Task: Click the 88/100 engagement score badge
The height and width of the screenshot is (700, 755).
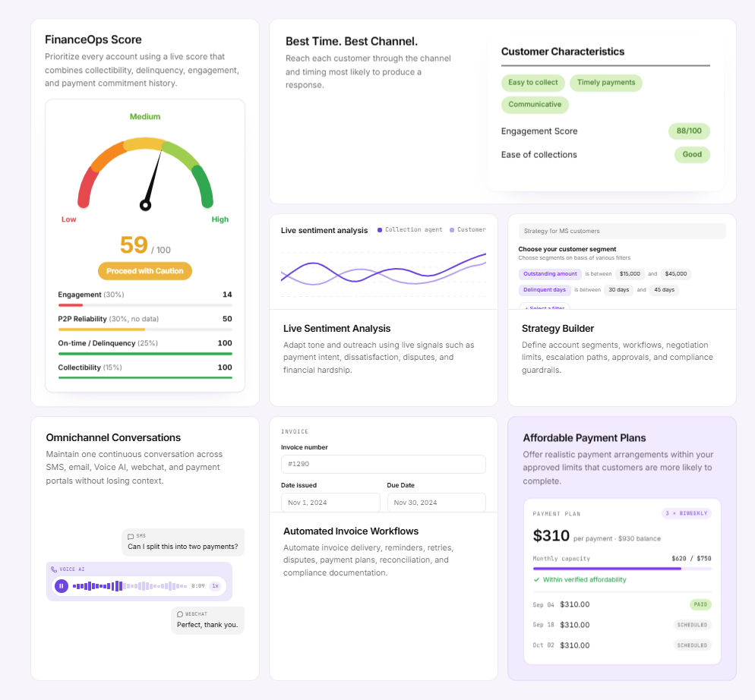Action: point(689,131)
